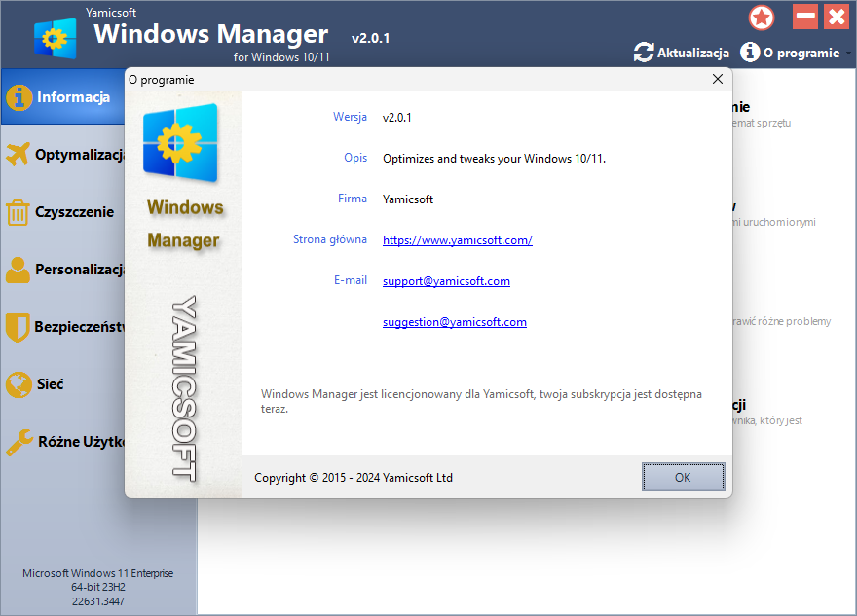Switch to the Czyszczenie section
Screen dimensions: 857x616
click(63, 212)
